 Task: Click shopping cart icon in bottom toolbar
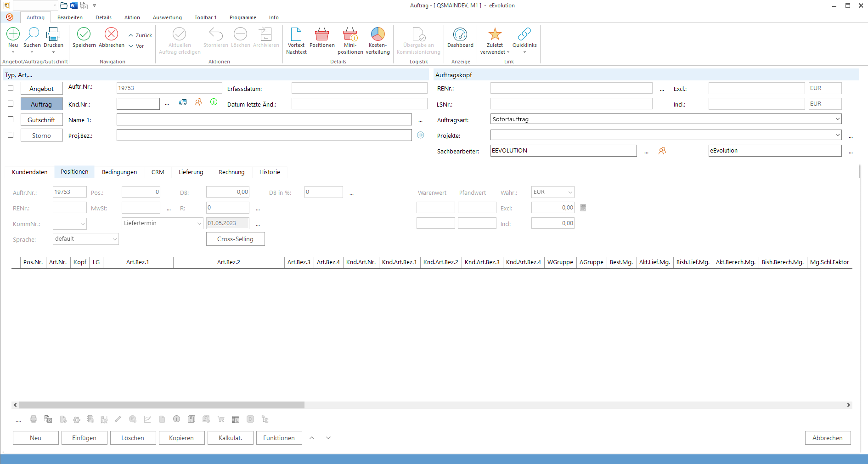coord(221,419)
